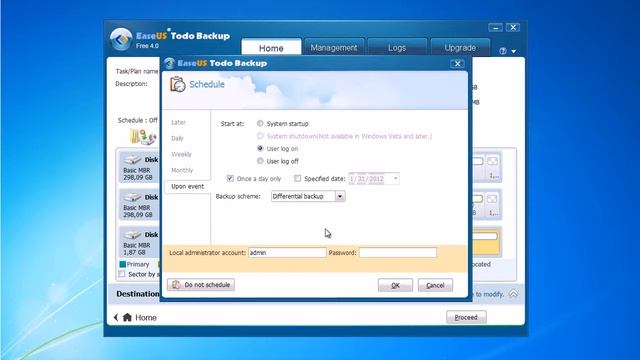This screenshot has height=360, width=640.
Task: Switch to the Monthly schedule tab
Action: tap(182, 170)
